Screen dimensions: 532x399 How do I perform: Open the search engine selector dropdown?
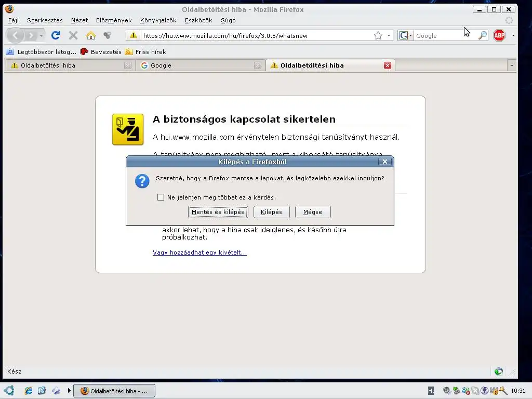click(405, 35)
